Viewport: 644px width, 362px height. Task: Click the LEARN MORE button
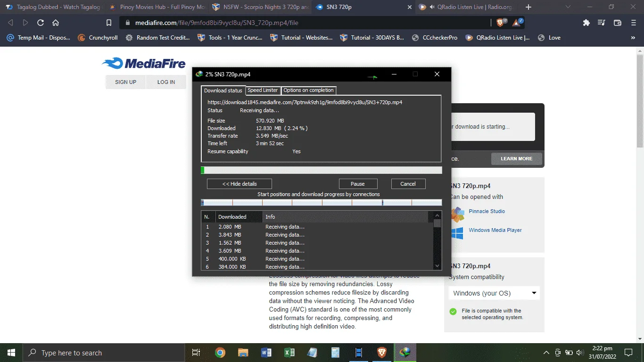coord(517,159)
